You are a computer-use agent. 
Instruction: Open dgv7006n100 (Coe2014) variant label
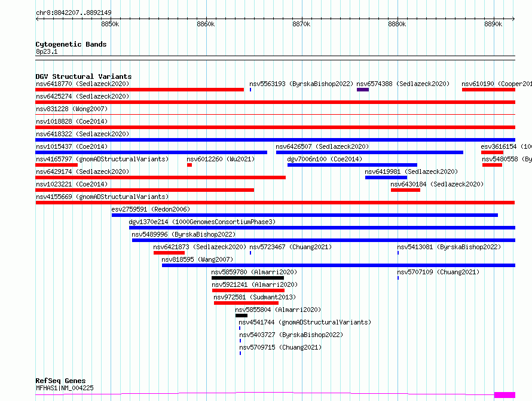click(325, 159)
